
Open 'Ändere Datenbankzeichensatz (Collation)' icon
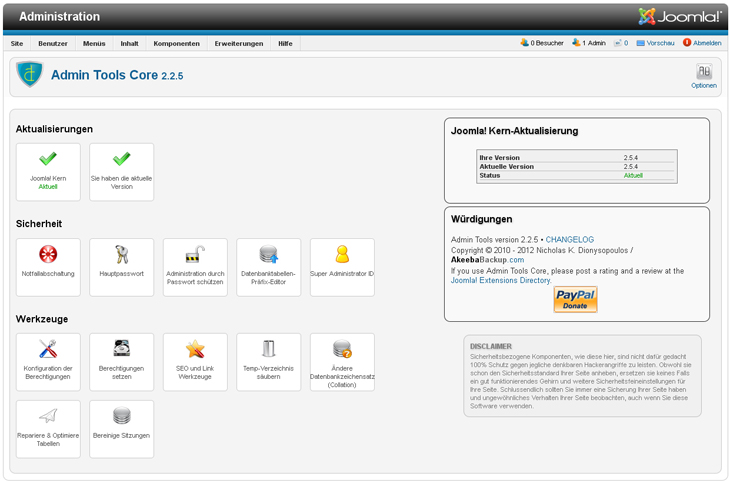[x=342, y=362]
